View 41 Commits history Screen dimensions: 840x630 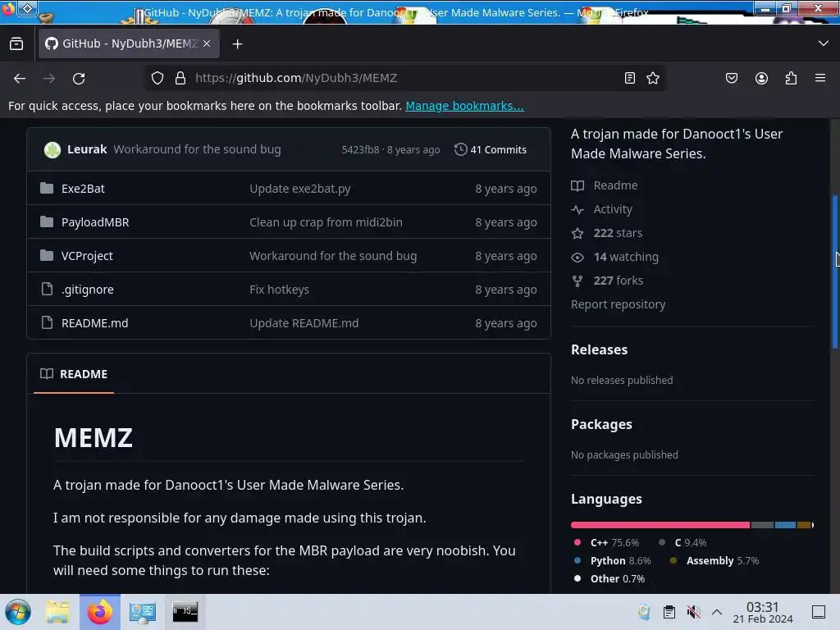pos(491,149)
